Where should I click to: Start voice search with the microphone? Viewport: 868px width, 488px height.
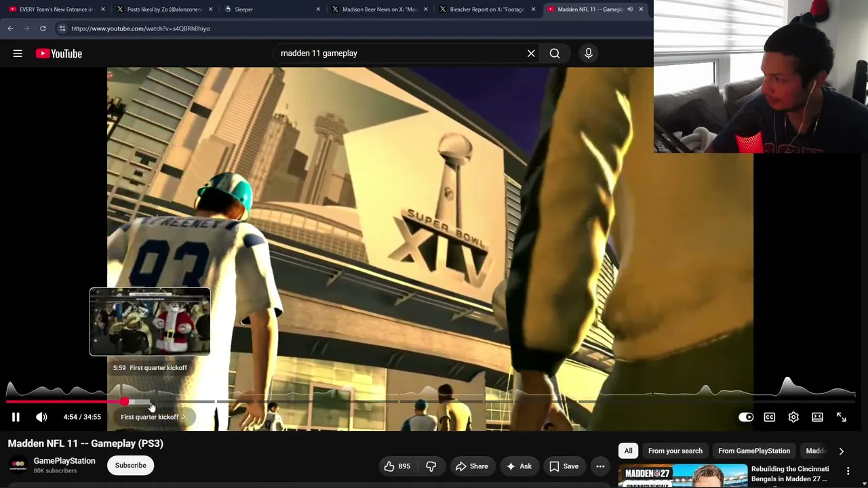589,54
